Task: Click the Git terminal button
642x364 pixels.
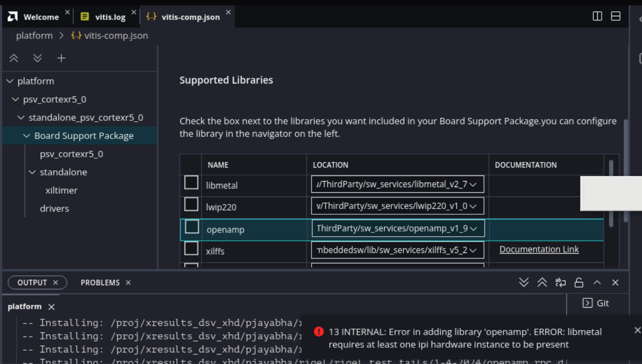Action: pos(596,303)
